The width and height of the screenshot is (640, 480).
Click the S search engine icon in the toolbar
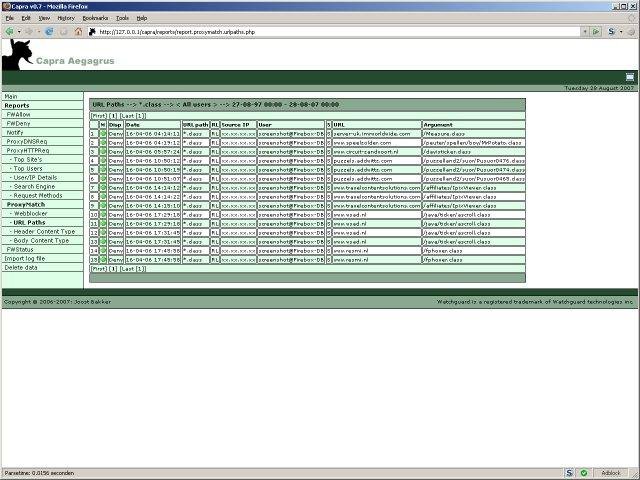[611, 31]
